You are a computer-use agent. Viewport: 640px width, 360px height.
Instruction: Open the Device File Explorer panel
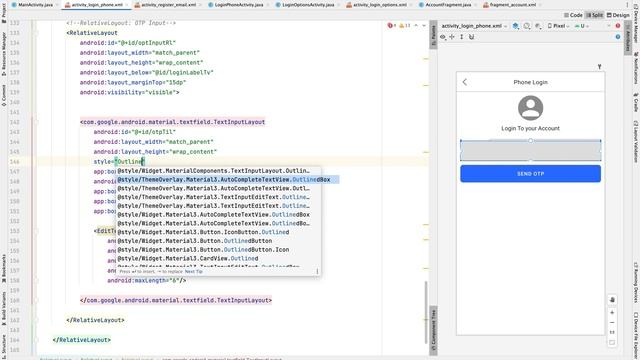[636, 335]
